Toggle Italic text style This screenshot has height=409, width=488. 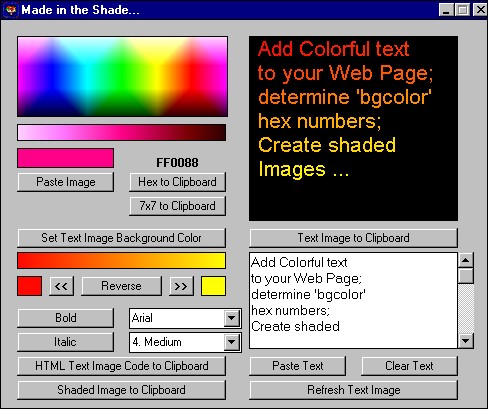[65, 342]
